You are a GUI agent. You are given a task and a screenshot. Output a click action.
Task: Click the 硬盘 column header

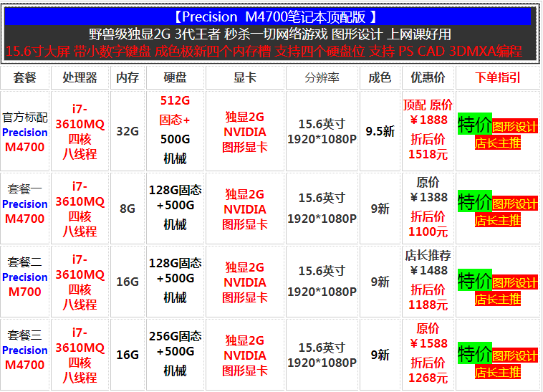[176, 77]
